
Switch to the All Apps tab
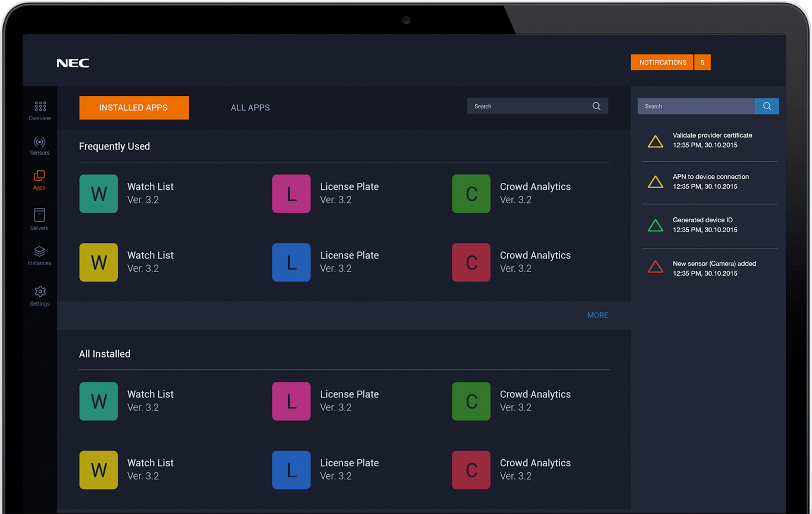tap(250, 108)
